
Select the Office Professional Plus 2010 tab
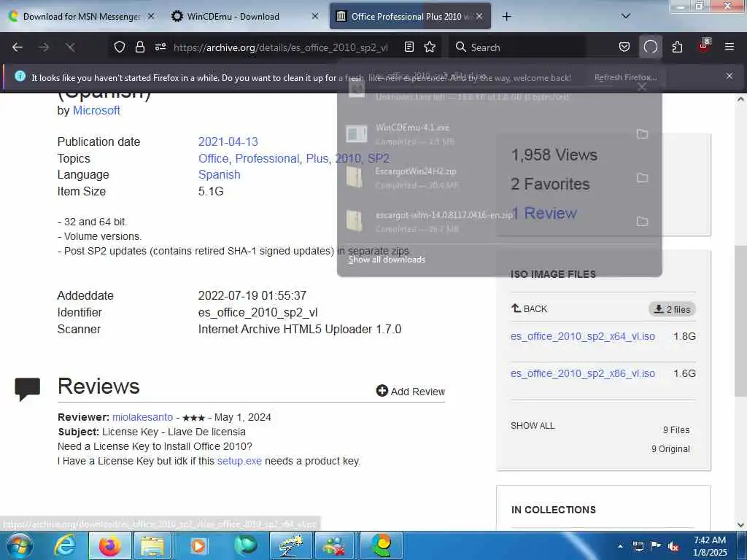406,17
